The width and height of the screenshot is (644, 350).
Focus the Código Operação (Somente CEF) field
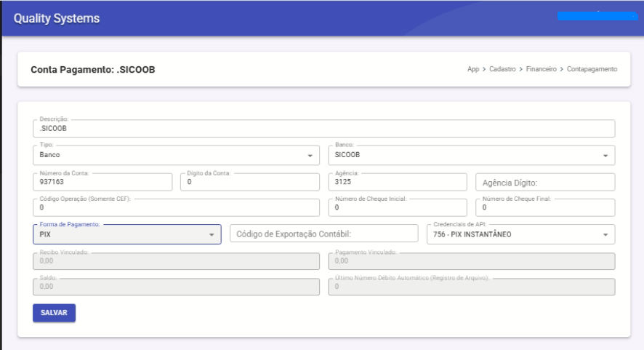pos(175,208)
